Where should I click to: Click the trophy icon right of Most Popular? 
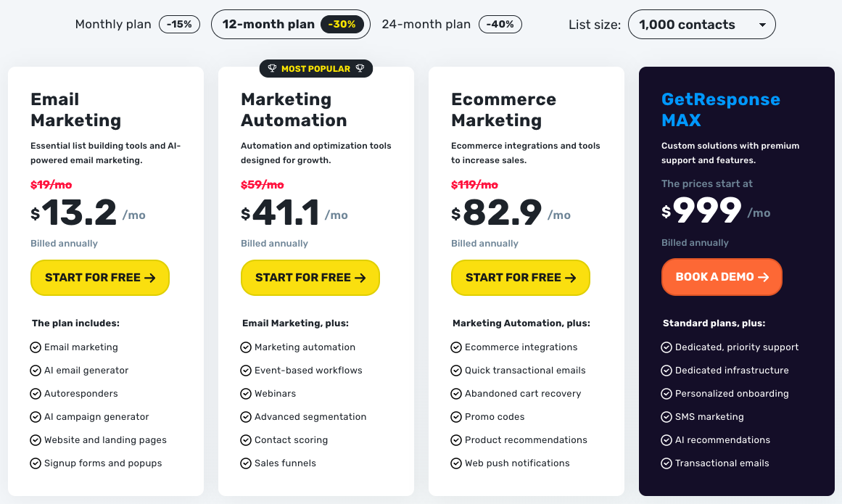[360, 69]
